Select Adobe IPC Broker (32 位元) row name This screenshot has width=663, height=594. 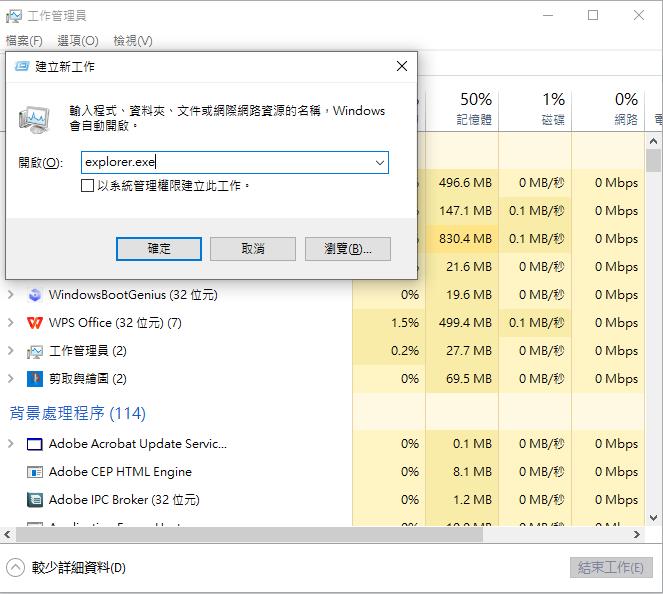pyautogui.click(x=124, y=499)
